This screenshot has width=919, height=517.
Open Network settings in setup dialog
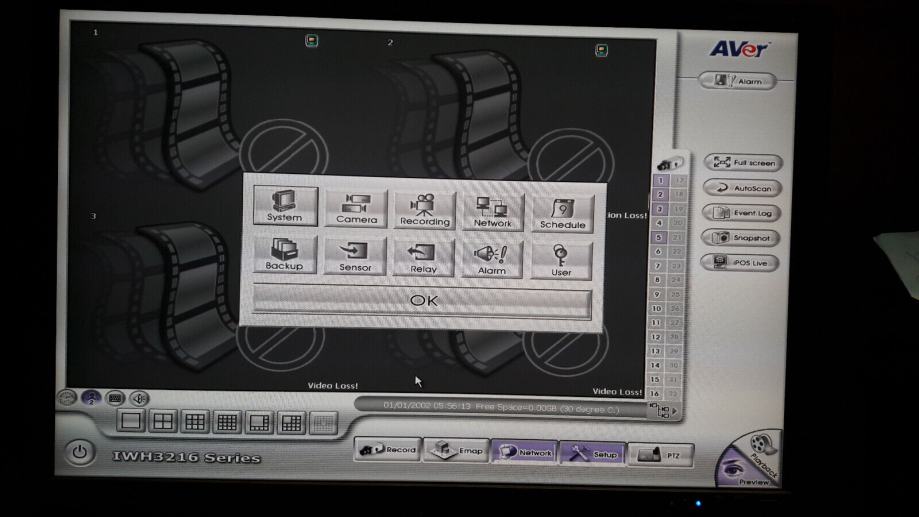[493, 212]
